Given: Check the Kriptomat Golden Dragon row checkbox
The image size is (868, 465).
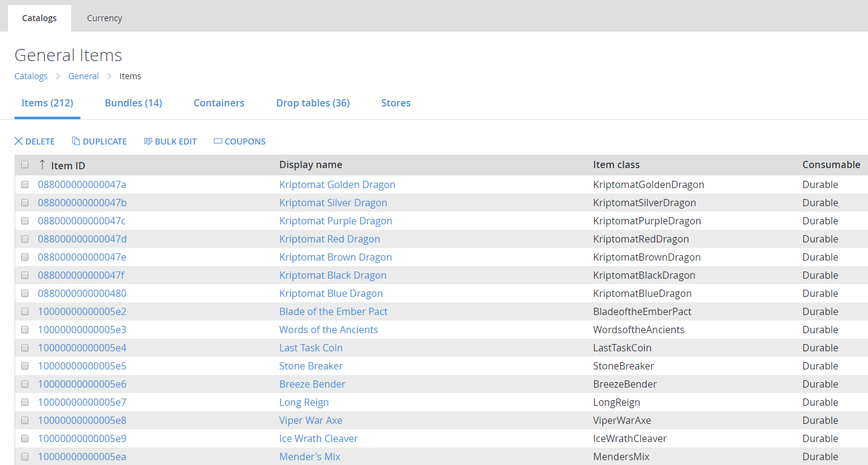Looking at the screenshot, I should (x=25, y=184).
